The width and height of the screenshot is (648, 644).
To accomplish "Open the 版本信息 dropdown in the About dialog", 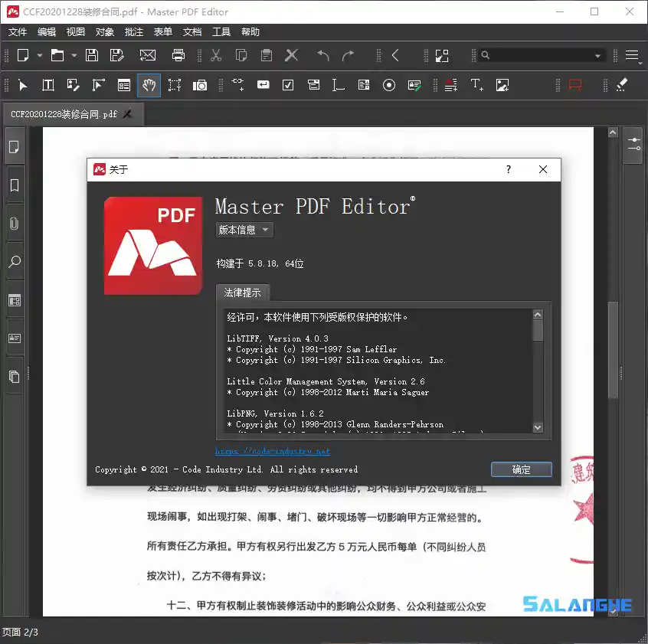I will [x=244, y=230].
